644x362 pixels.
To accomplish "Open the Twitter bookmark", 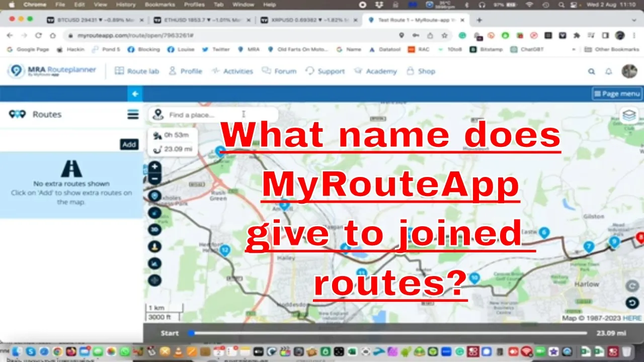I will tap(216, 50).
